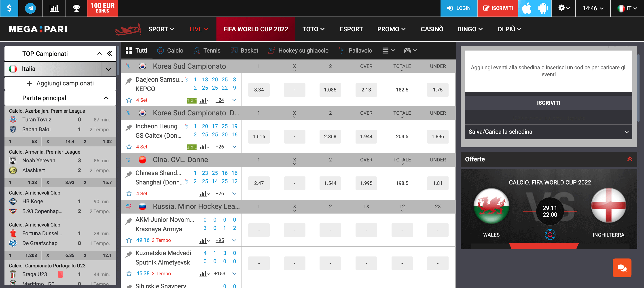Collapse the TOP Campionati section
The height and width of the screenshot is (288, 644).
click(x=100, y=53)
